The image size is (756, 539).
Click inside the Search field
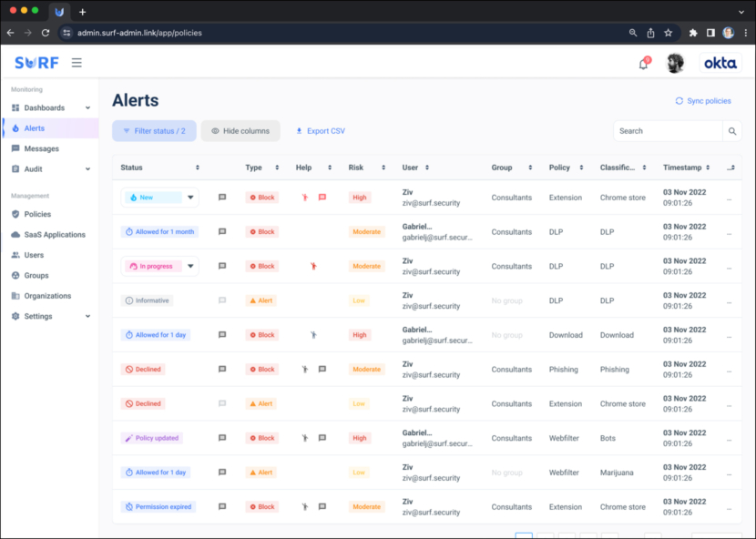click(668, 130)
